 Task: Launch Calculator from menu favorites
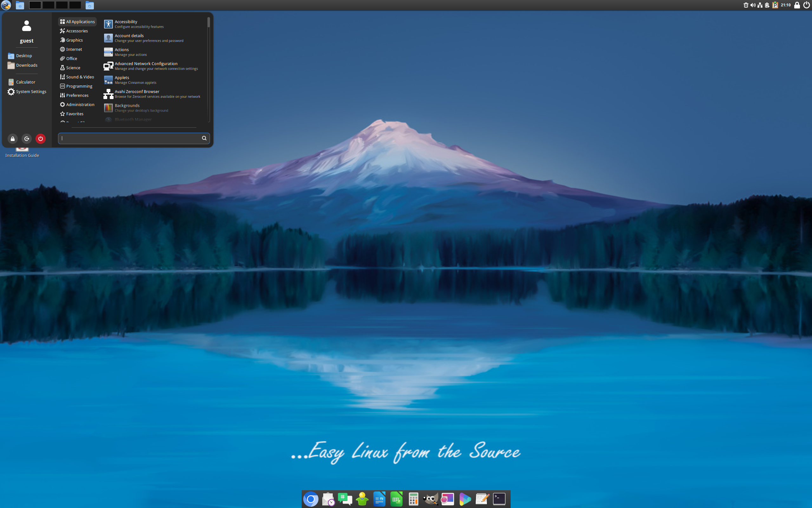click(x=22, y=82)
